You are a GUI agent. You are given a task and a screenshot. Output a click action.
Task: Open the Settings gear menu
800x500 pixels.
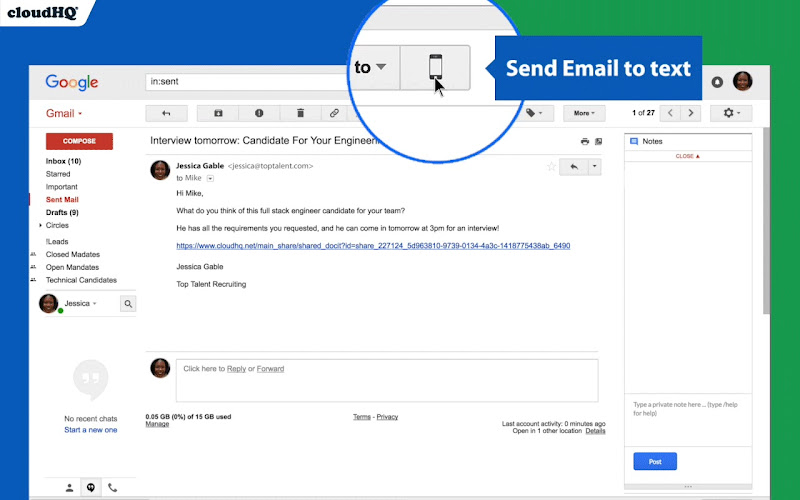click(x=731, y=113)
